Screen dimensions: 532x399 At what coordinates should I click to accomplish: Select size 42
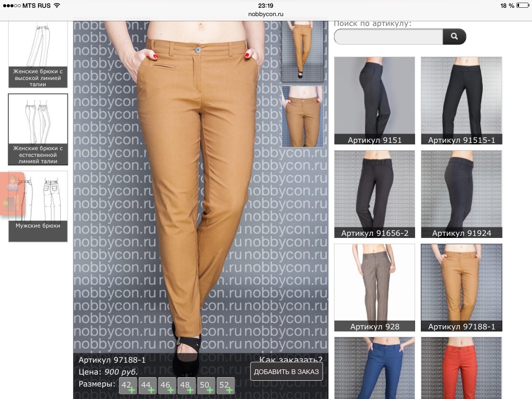128,385
